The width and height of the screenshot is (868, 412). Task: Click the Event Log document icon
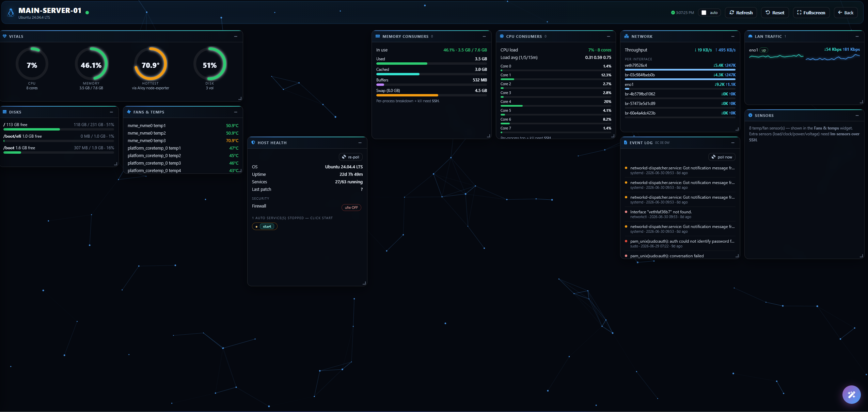(626, 142)
